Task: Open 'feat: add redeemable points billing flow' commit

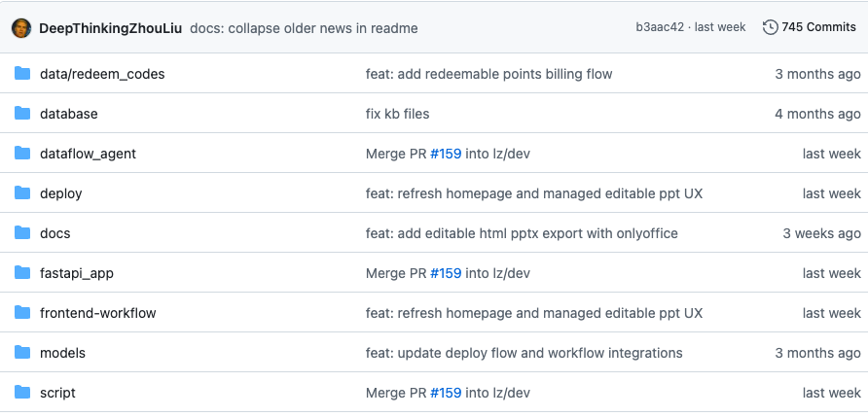Action: [x=488, y=74]
